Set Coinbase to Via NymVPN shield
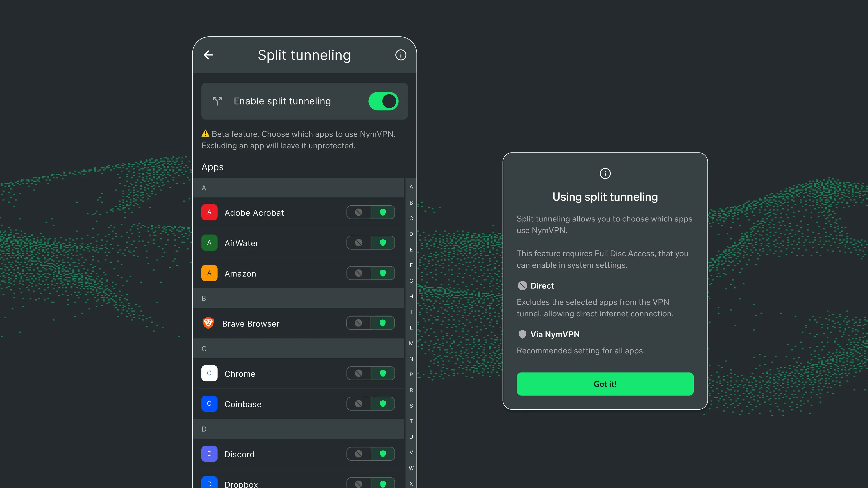The width and height of the screenshot is (868, 488). click(x=383, y=404)
